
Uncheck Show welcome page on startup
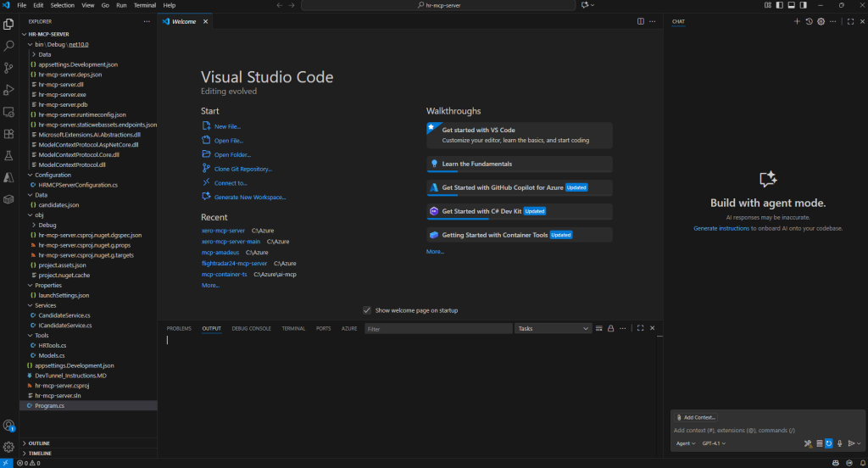(367, 310)
